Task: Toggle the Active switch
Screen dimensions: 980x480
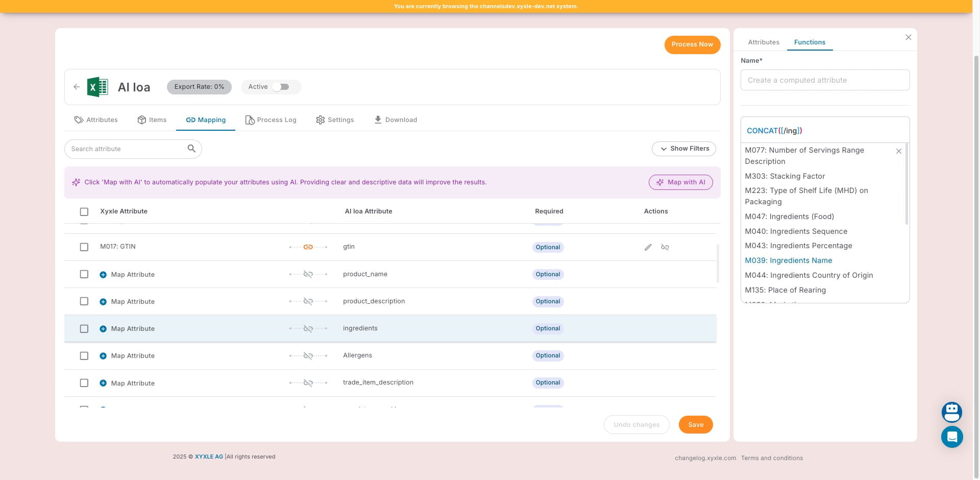Action: [x=281, y=87]
